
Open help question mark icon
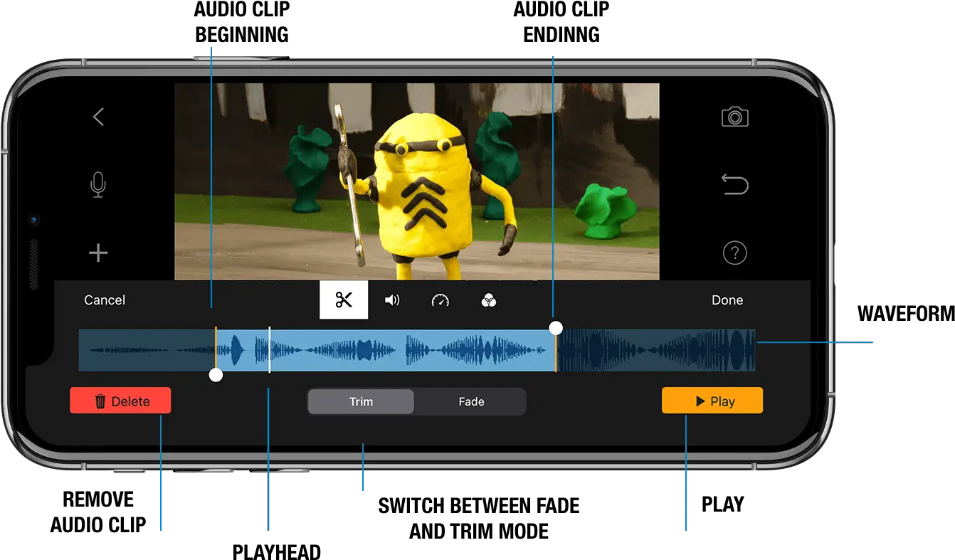pos(734,253)
